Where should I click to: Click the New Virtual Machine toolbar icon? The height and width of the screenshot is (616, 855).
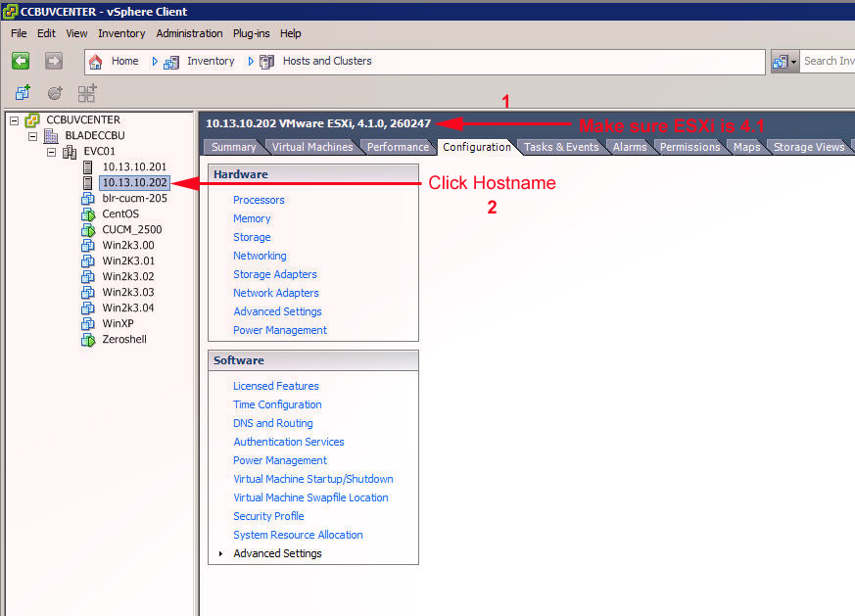(23, 93)
